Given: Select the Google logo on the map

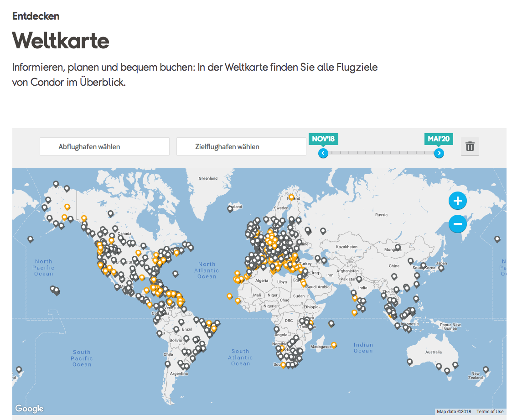Looking at the screenshot, I should [x=29, y=408].
